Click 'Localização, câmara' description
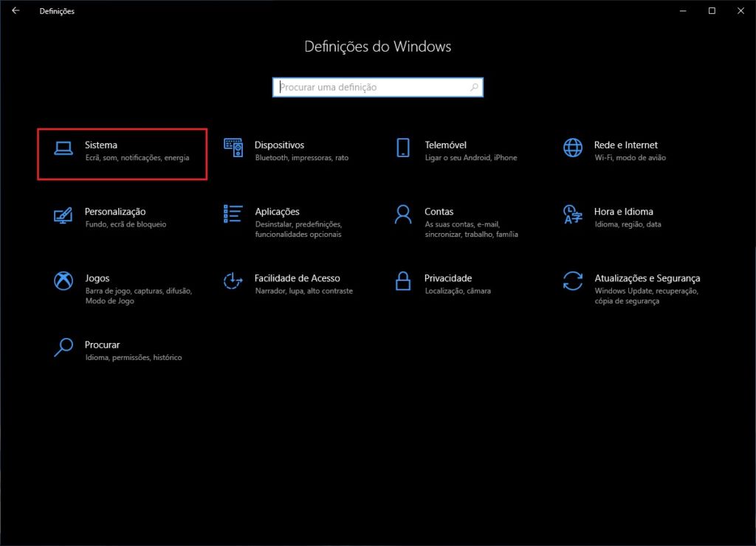The width and height of the screenshot is (756, 546). (x=458, y=291)
